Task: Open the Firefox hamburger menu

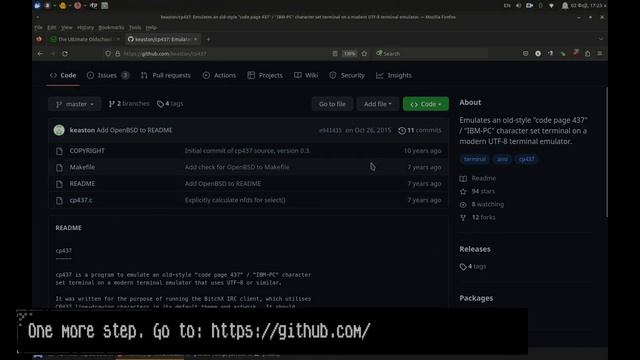Action: pos(600,53)
